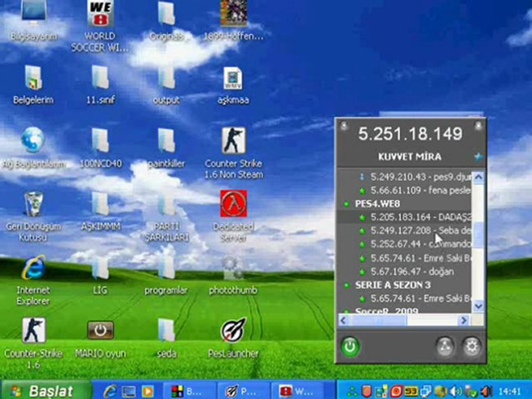Open Geri Dönüşüm Kutusu recycle bin
The width and height of the screenshot is (532, 399).
click(x=33, y=217)
